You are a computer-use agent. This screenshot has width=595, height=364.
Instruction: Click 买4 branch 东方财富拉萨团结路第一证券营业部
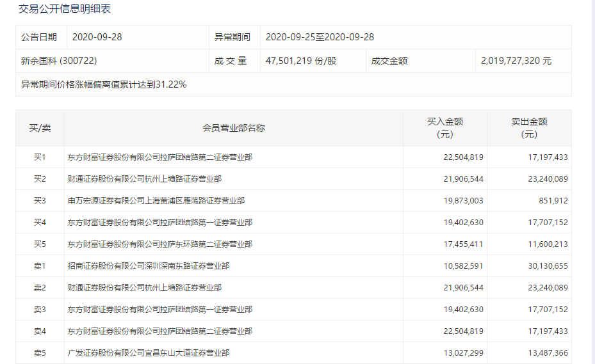159,222
